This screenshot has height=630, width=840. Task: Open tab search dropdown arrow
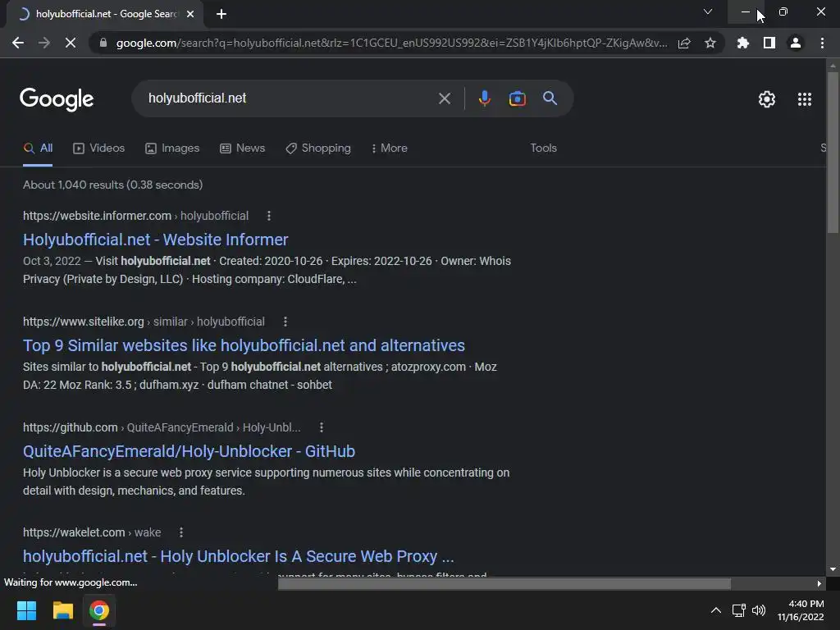pos(708,11)
